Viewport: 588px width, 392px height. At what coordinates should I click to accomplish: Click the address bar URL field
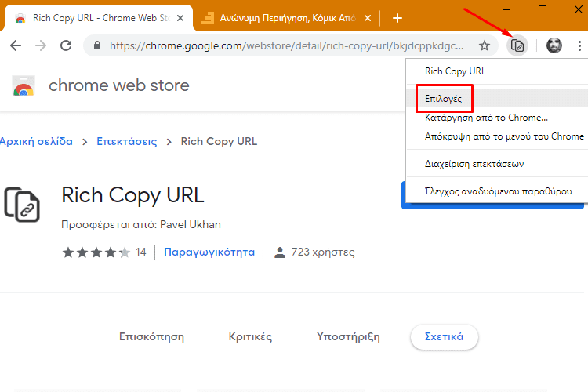286,45
